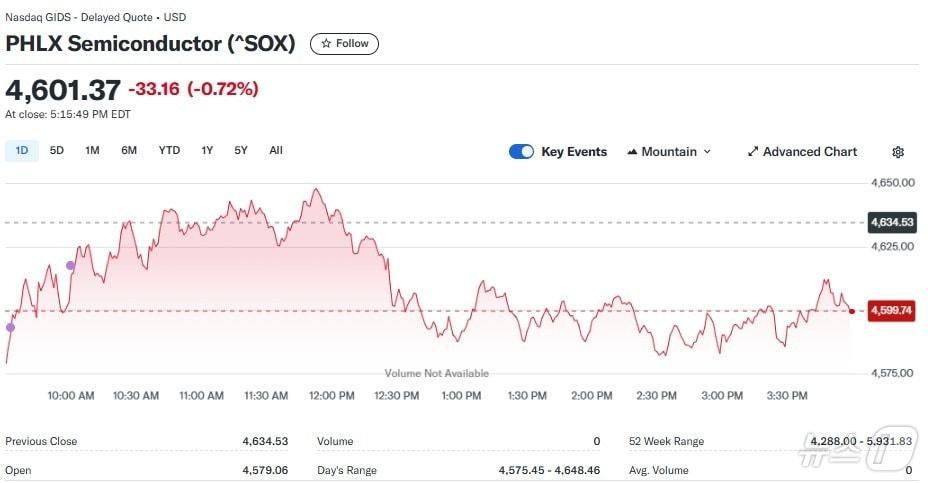Click the star icon in Follow button
Screen dimensions: 928x483
326,44
